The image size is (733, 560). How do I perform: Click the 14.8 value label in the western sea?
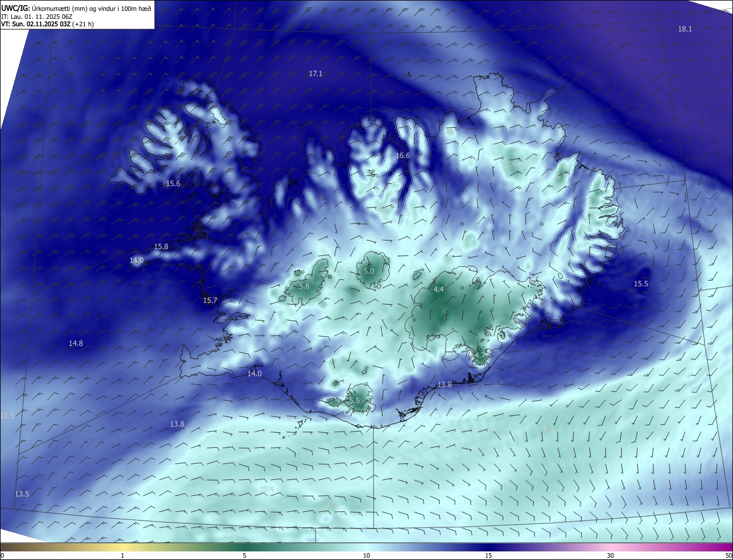(x=76, y=344)
